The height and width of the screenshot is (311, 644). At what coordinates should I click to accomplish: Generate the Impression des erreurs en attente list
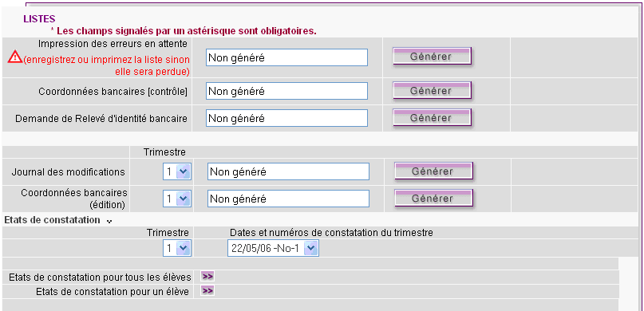432,56
